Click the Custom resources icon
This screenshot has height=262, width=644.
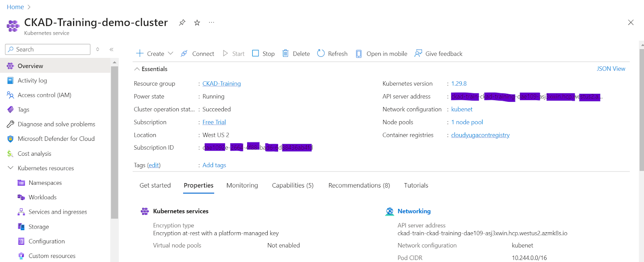click(x=21, y=256)
